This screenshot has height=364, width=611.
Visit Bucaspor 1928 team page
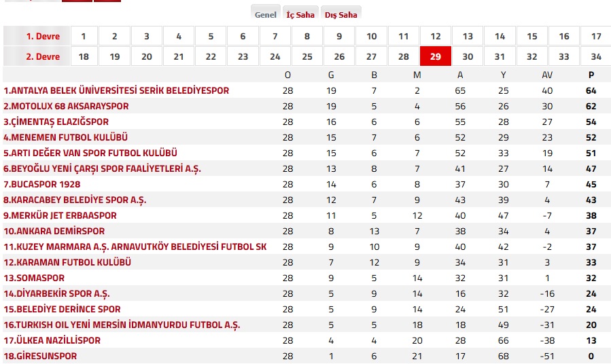(x=41, y=184)
